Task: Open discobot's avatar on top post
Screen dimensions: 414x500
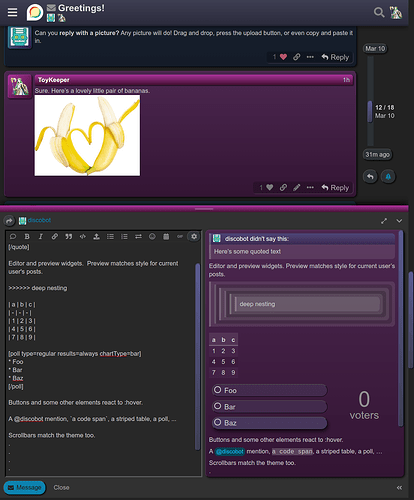Action: [x=19, y=37]
